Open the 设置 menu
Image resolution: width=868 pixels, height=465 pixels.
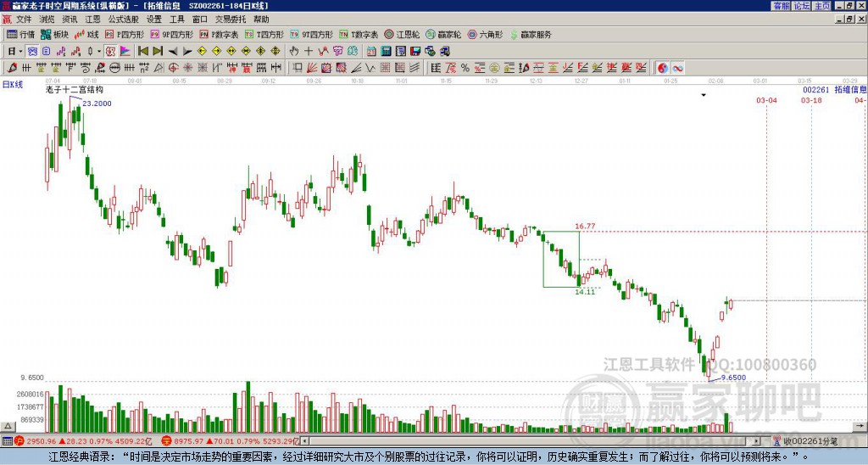click(x=154, y=20)
